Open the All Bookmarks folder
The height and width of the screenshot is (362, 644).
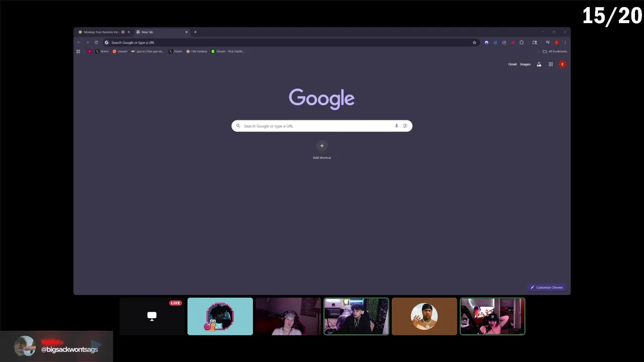click(x=554, y=51)
